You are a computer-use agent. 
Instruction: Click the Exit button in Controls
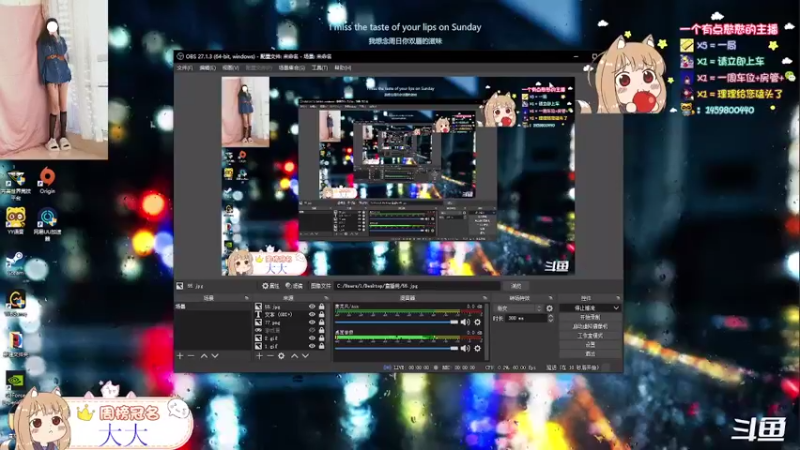590,354
